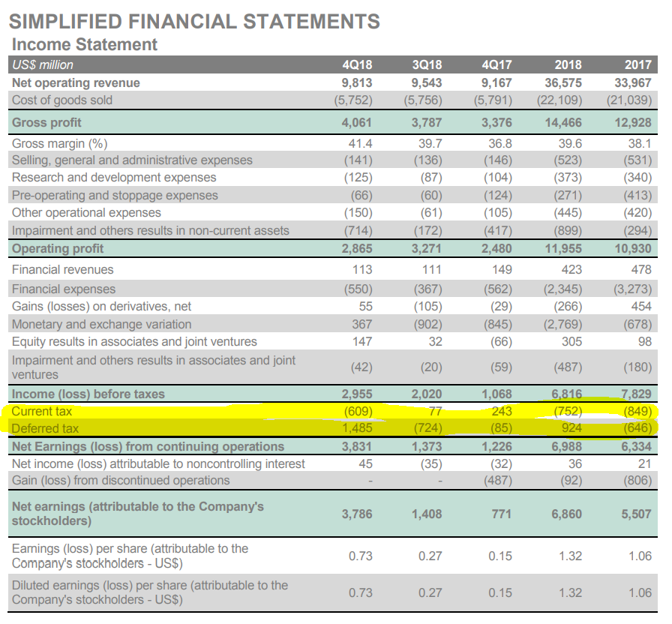Viewport: 672px width, 624px height.
Task: Select the 3Q18 column header
Action: (427, 64)
